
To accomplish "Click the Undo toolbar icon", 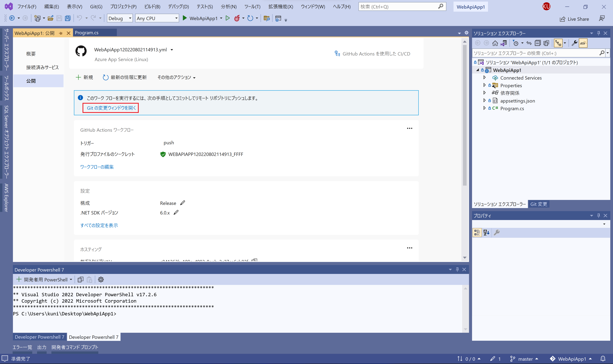I will [x=79, y=18].
